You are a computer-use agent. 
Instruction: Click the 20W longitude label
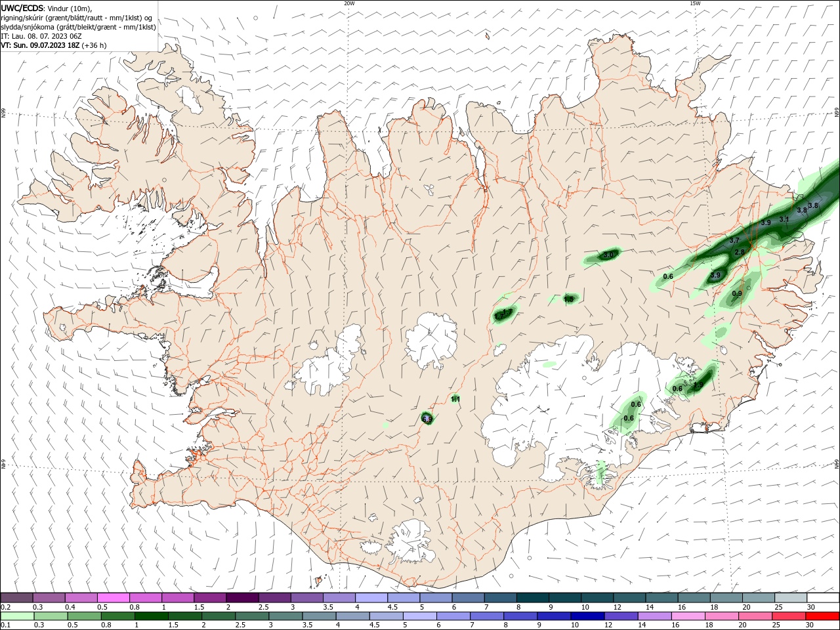[349, 3]
